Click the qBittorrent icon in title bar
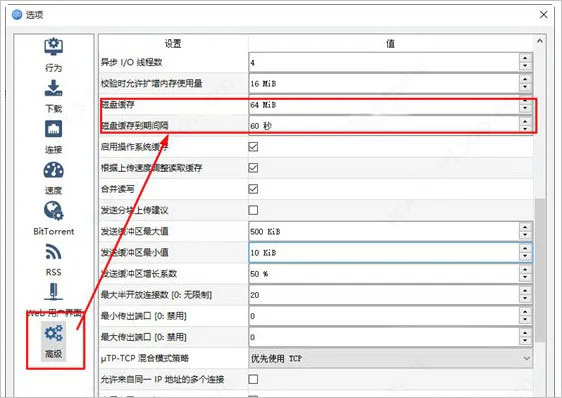562x398 pixels. pos(17,14)
